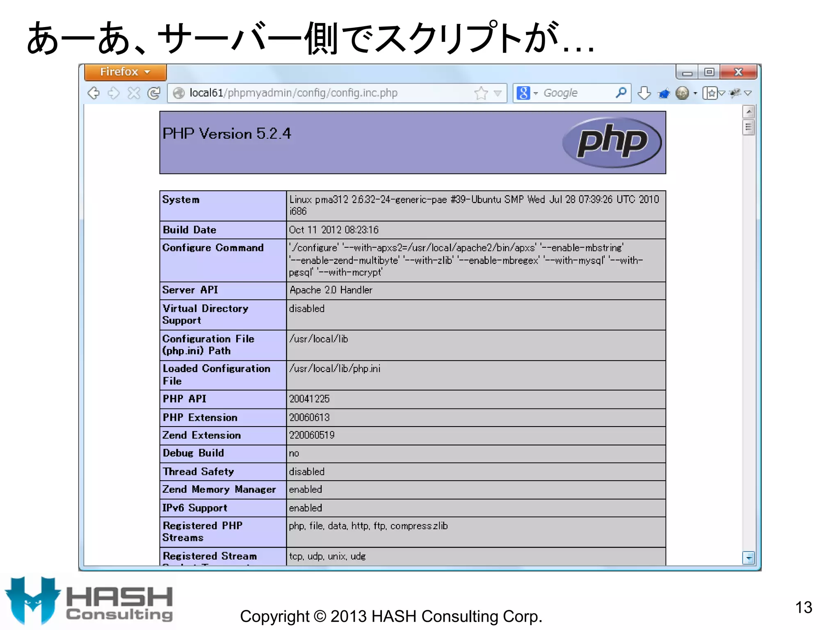Click the 'tcp, udp, unix, udg' value
This screenshot has height=630, width=840.
click(x=327, y=556)
